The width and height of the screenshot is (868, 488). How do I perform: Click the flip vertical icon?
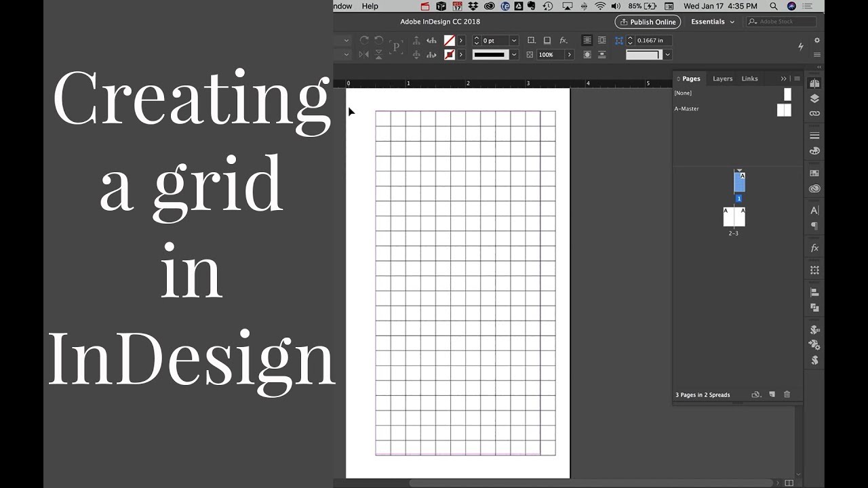tap(379, 55)
